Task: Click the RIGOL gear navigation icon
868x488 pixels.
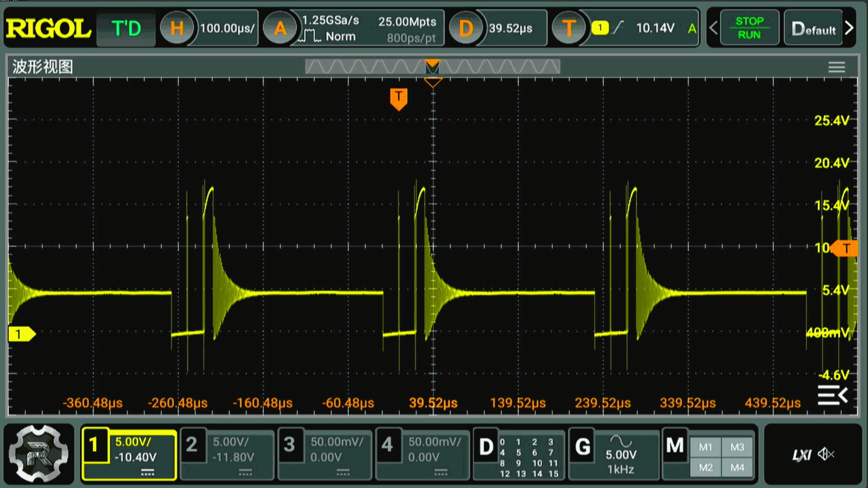Action: point(38,453)
